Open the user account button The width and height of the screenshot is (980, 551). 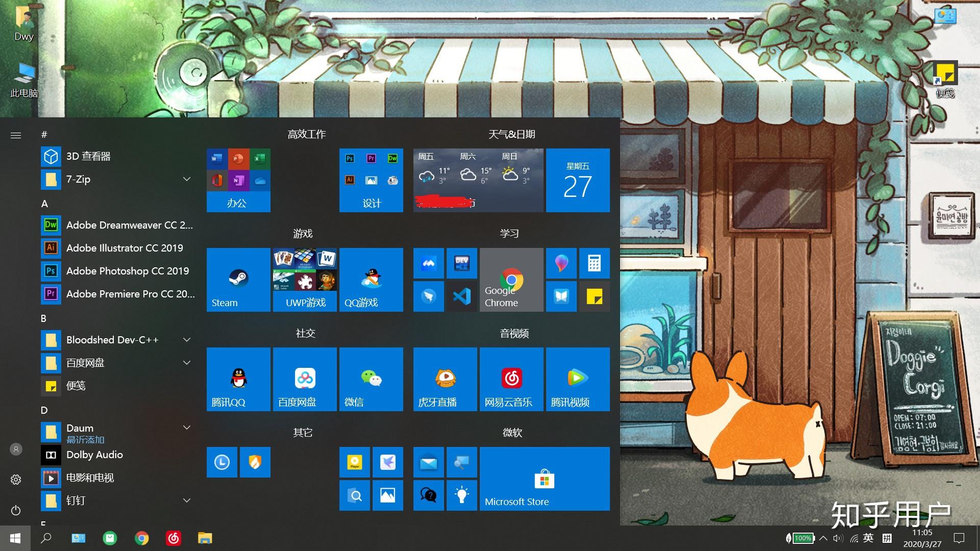click(16, 449)
